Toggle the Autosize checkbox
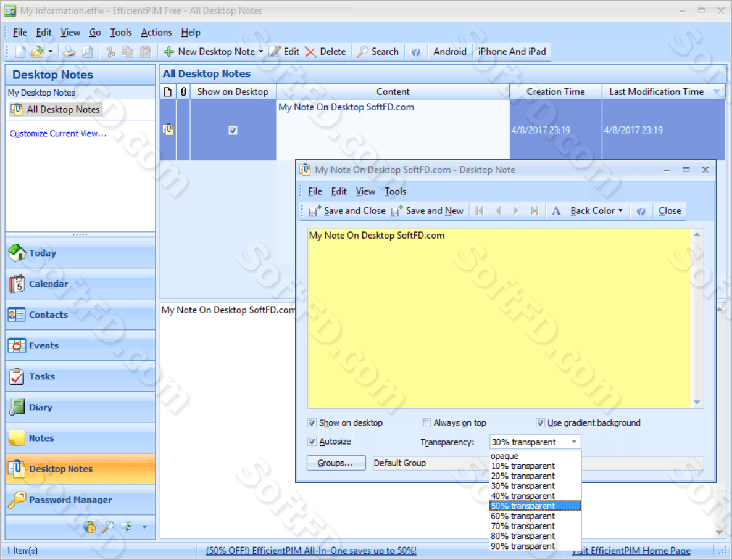 pos(312,442)
